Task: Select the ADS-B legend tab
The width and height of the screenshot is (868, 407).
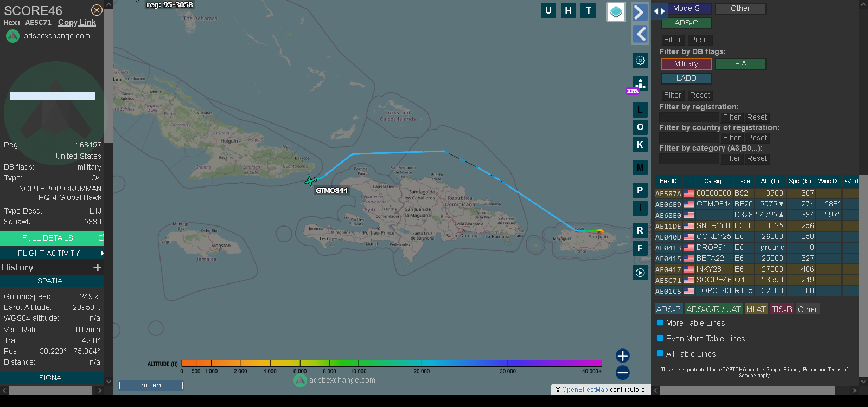Action: [668, 309]
